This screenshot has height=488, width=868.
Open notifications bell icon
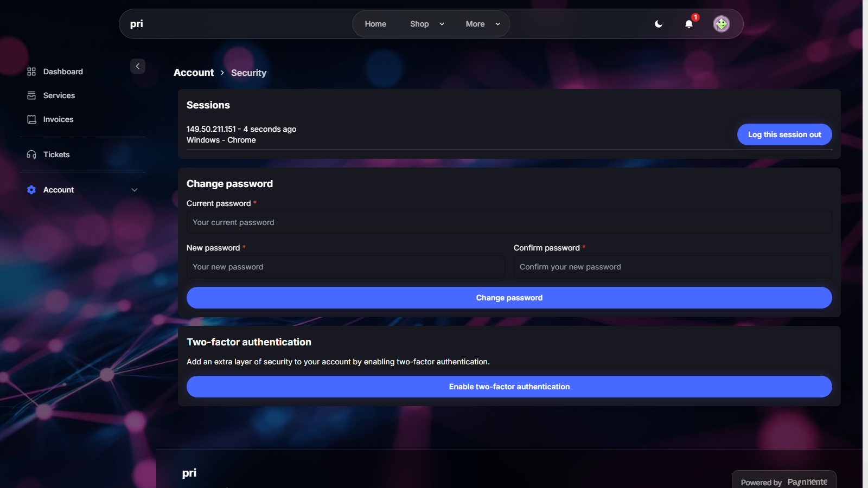pyautogui.click(x=689, y=24)
